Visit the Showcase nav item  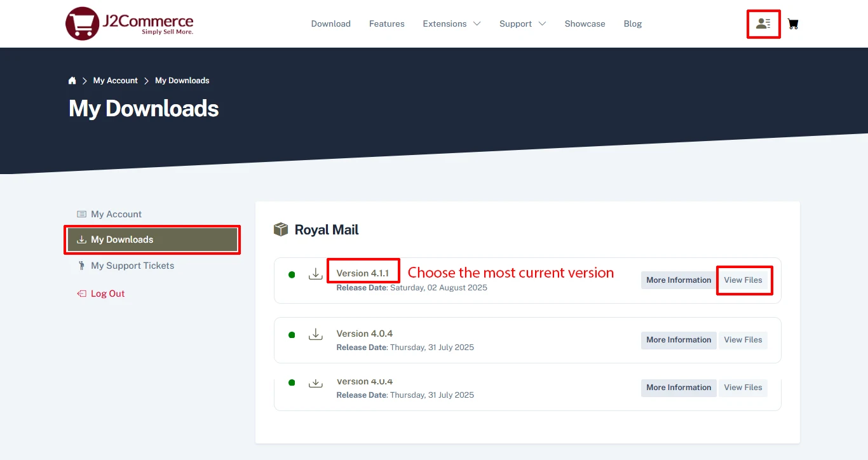point(585,24)
